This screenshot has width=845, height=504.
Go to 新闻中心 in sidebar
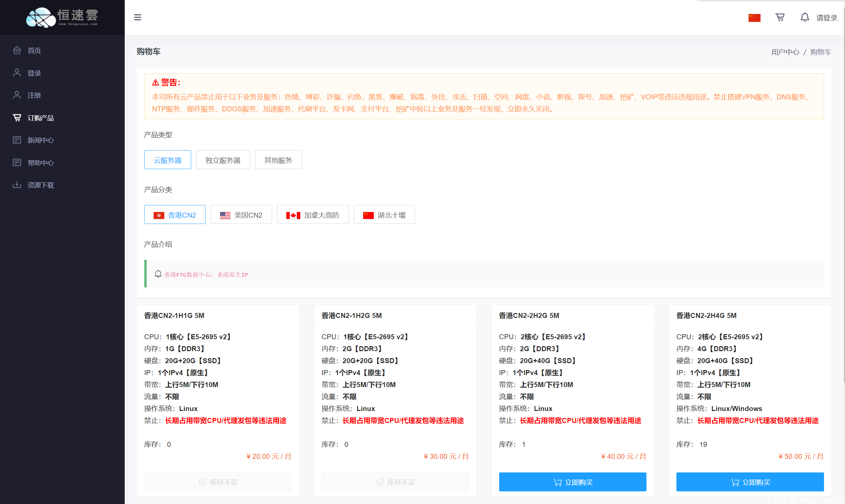(41, 140)
